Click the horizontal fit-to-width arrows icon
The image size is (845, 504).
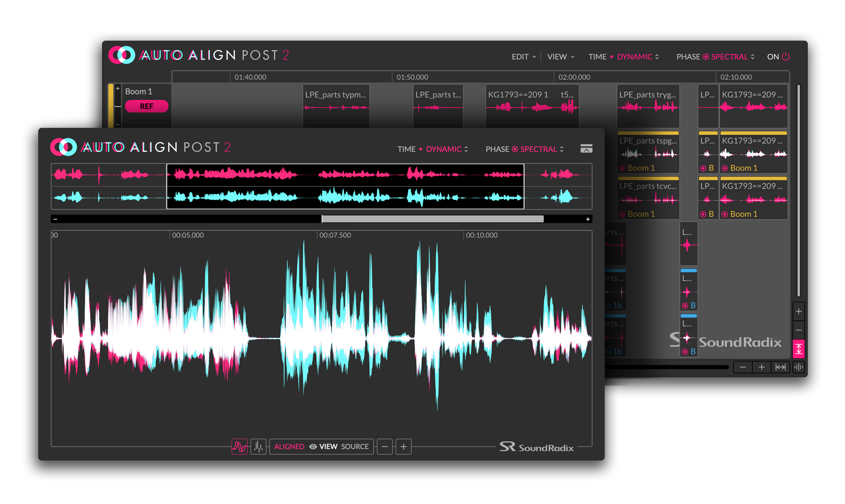point(780,367)
